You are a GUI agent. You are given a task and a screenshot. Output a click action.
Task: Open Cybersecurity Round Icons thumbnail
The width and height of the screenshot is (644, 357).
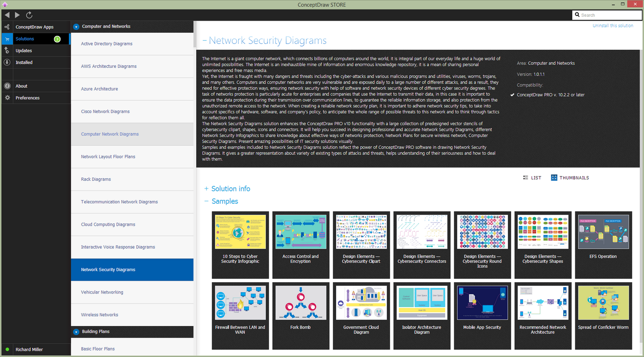point(483,245)
